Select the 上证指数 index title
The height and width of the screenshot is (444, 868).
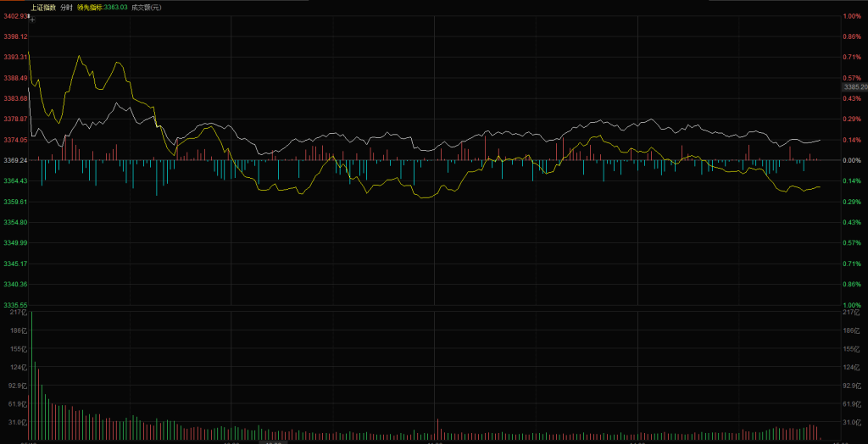(42, 7)
